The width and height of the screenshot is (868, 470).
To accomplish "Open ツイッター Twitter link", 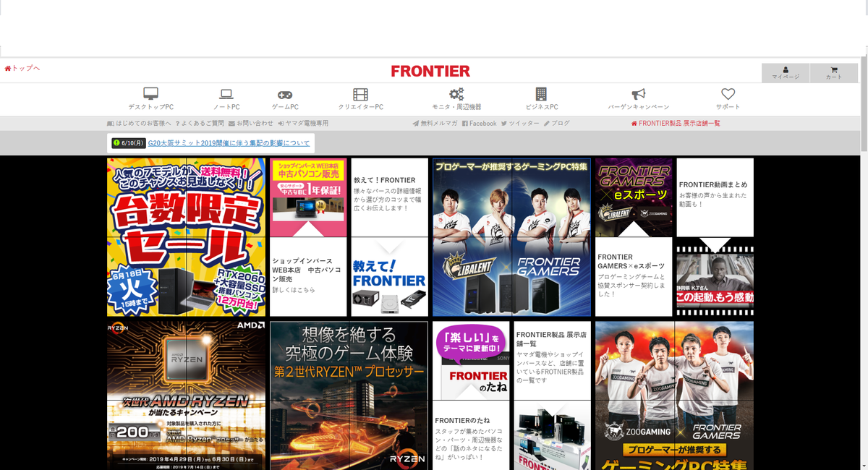I will click(520, 124).
